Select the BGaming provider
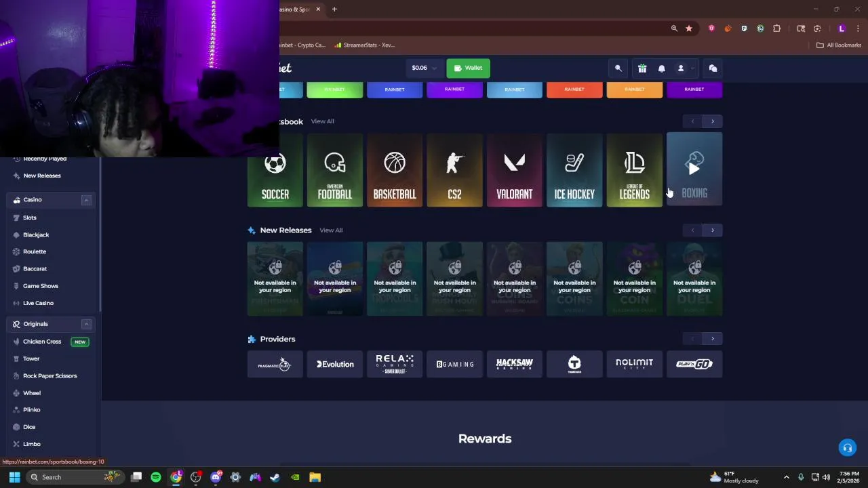Image resolution: width=868 pixels, height=488 pixels. pos(454,364)
